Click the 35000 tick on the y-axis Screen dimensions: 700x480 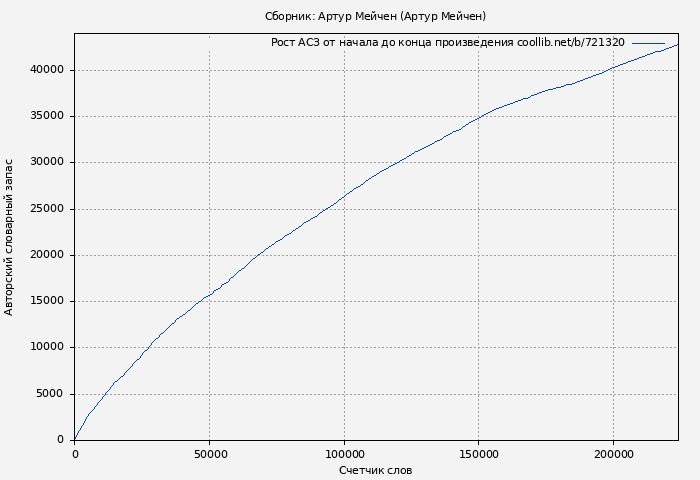tap(47, 116)
